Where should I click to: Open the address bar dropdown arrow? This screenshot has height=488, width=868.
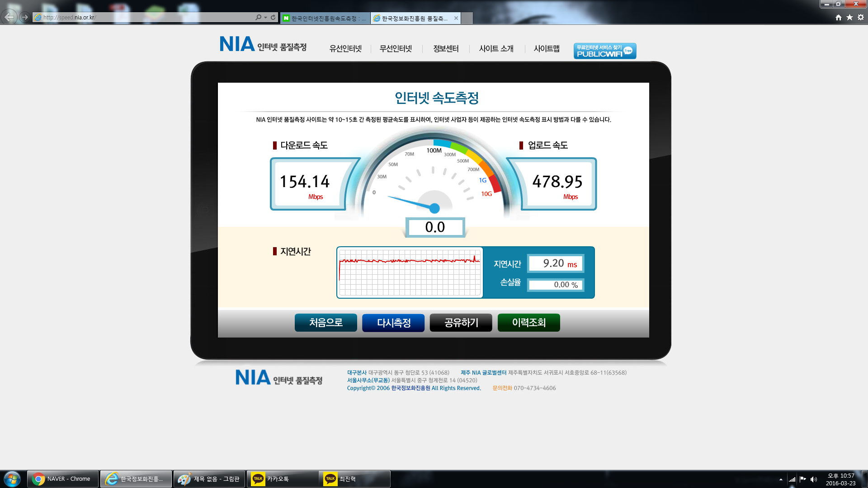(265, 17)
